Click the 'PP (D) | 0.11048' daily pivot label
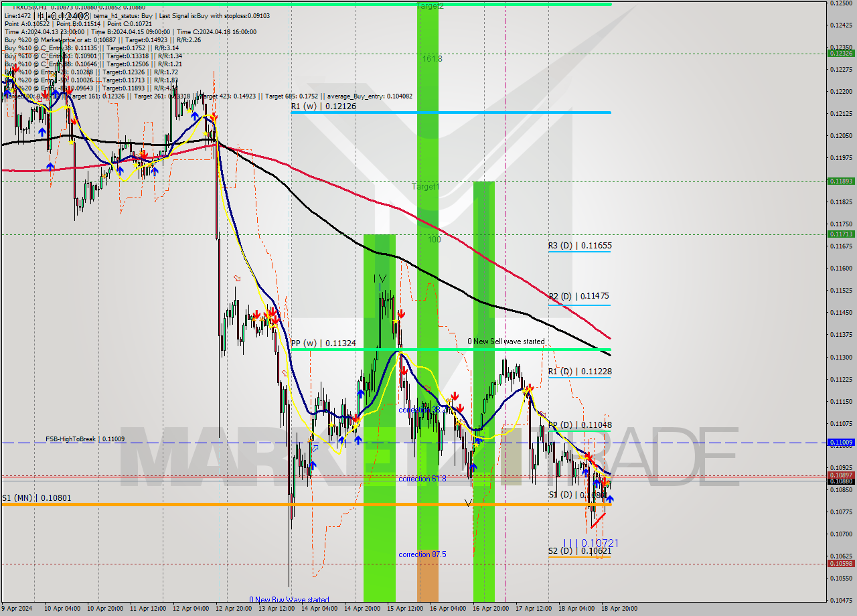This screenshot has width=857, height=616. (580, 425)
